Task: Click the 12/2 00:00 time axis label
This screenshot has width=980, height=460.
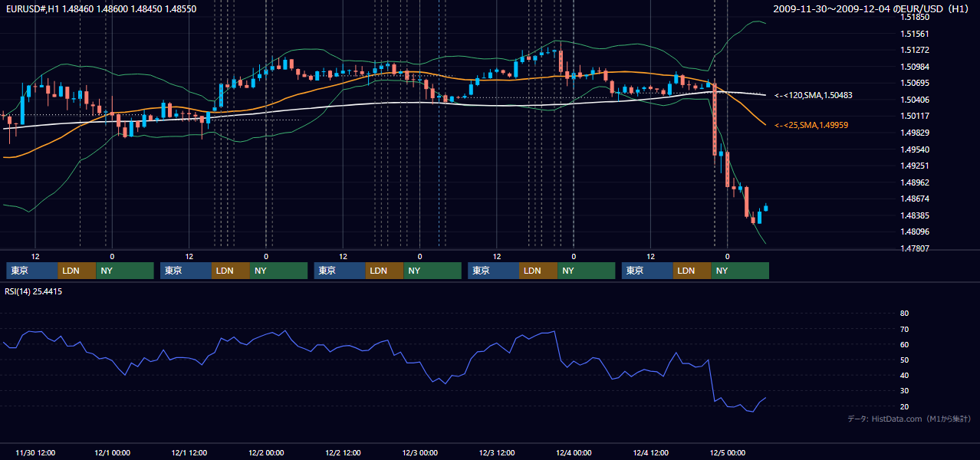Action: pos(266,452)
